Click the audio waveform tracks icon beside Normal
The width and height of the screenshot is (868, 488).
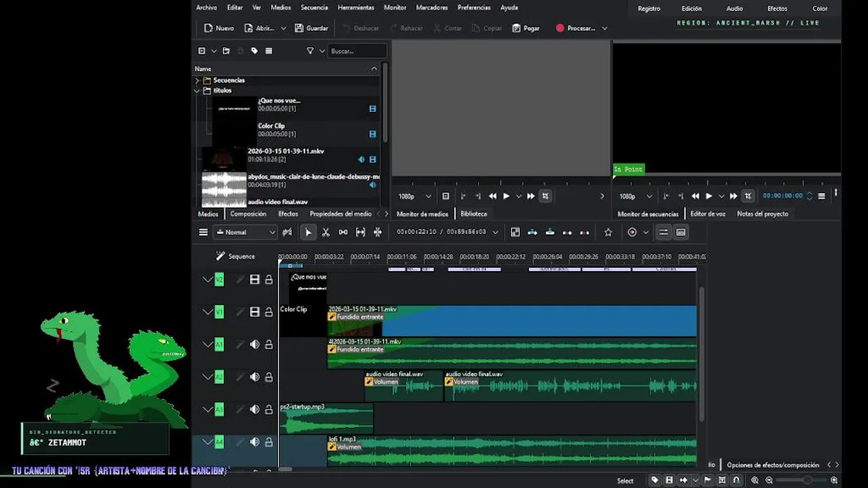[288, 232]
